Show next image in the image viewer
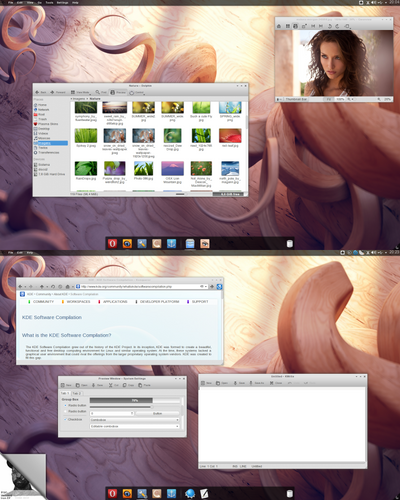 tap(321, 26)
